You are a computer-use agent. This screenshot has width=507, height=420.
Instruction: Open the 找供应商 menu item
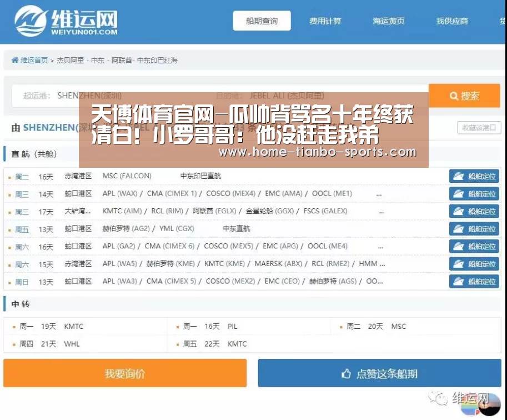(452, 21)
